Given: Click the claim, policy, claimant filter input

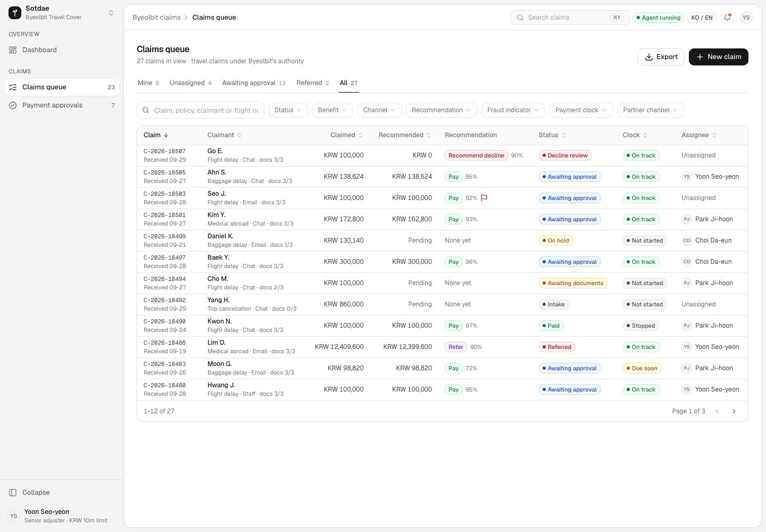Looking at the screenshot, I should click(x=201, y=110).
